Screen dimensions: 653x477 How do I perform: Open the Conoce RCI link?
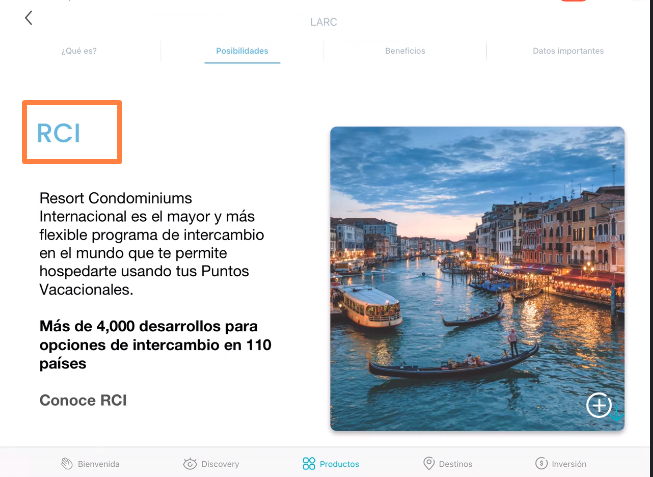(x=83, y=400)
